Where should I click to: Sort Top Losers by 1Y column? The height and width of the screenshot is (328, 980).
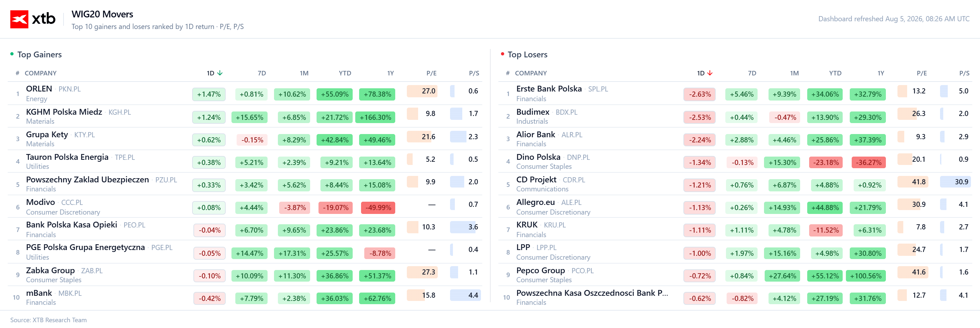(881, 73)
